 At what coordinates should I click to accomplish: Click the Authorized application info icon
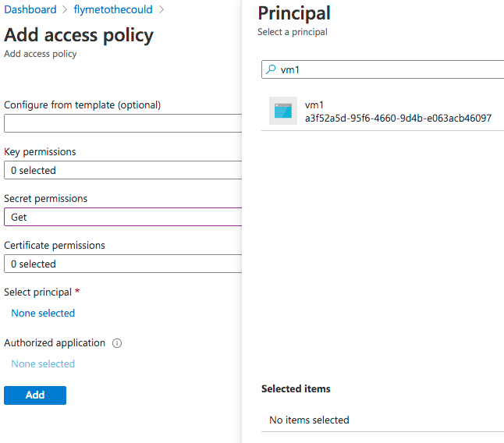coord(117,343)
